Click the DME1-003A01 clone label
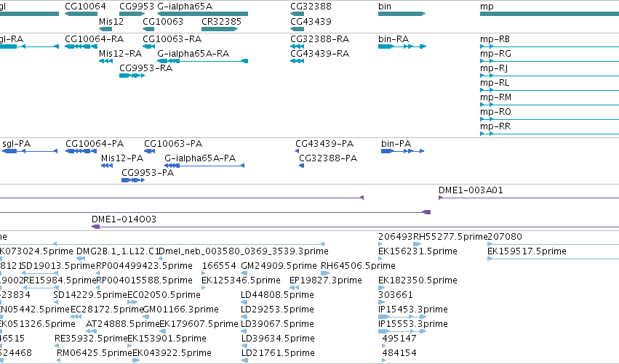The width and height of the screenshot is (619, 364). tap(471, 190)
